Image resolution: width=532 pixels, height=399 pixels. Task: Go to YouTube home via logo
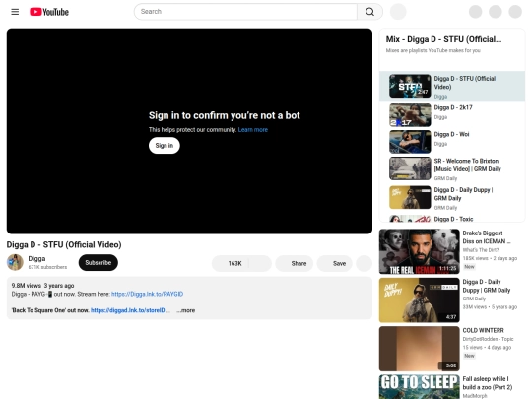click(x=49, y=12)
